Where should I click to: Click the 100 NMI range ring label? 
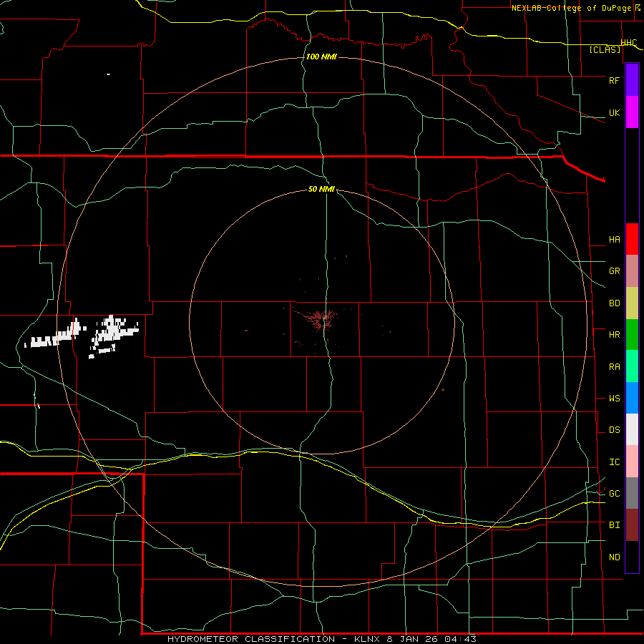pos(321,57)
